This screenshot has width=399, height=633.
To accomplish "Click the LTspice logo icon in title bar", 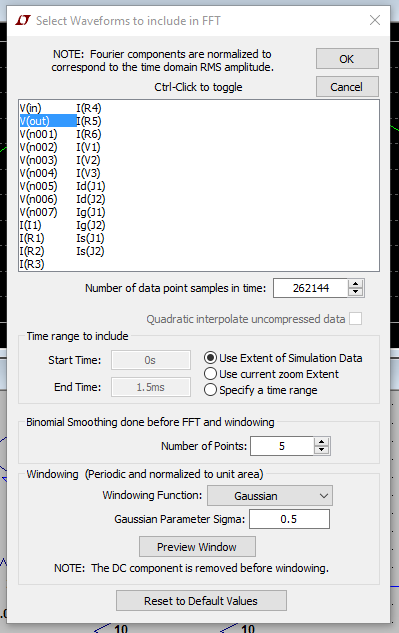I will [23, 20].
